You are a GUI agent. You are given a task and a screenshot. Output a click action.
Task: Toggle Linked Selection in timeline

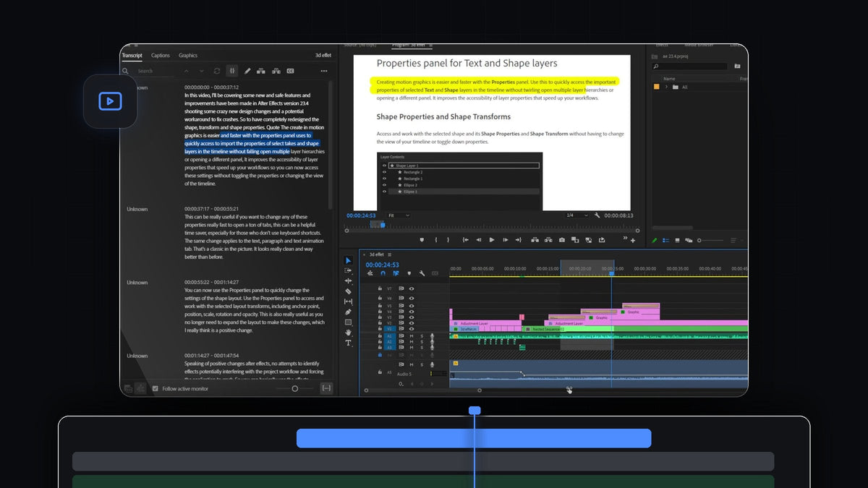[396, 273]
